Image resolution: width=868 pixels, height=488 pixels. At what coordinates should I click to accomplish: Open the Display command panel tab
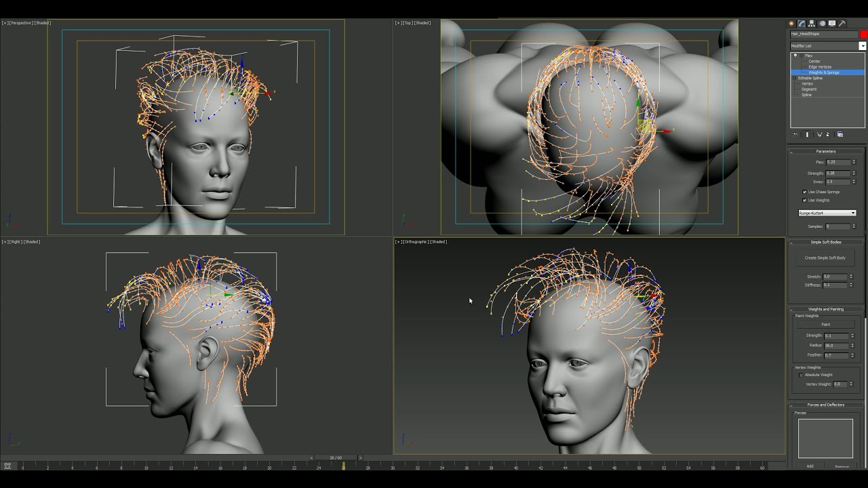(x=832, y=23)
